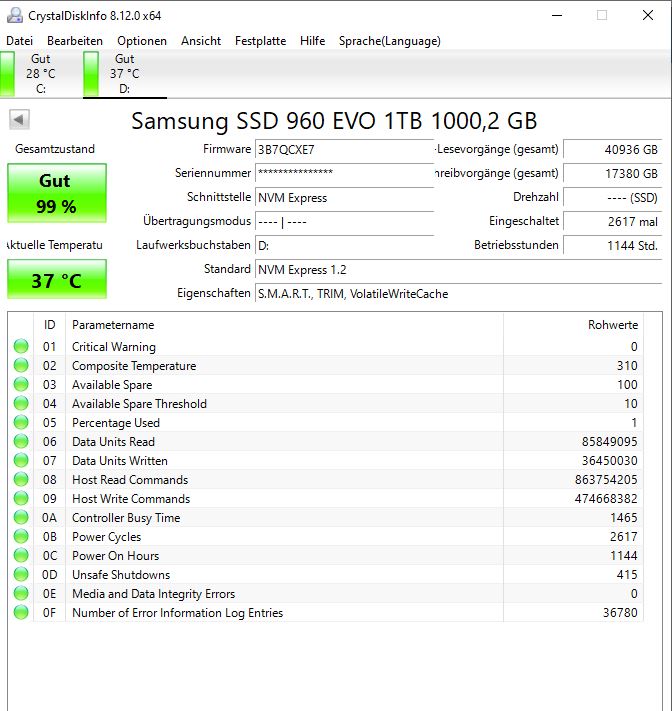Open the Optionen menu
672x711 pixels.
click(142, 41)
